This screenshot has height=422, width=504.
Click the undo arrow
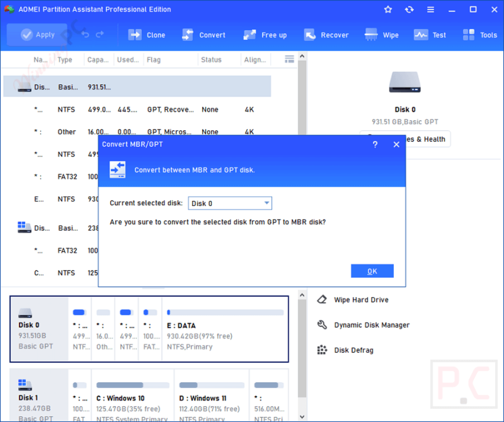pyautogui.click(x=85, y=35)
